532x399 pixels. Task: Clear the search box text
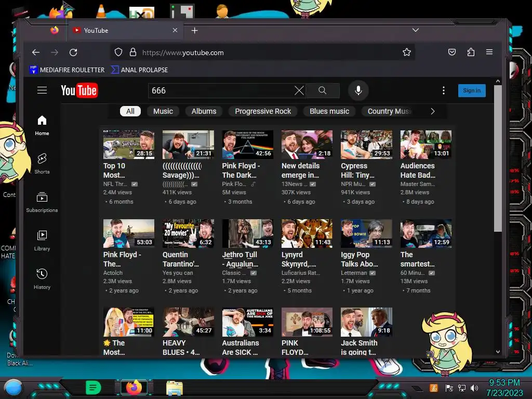(x=299, y=90)
